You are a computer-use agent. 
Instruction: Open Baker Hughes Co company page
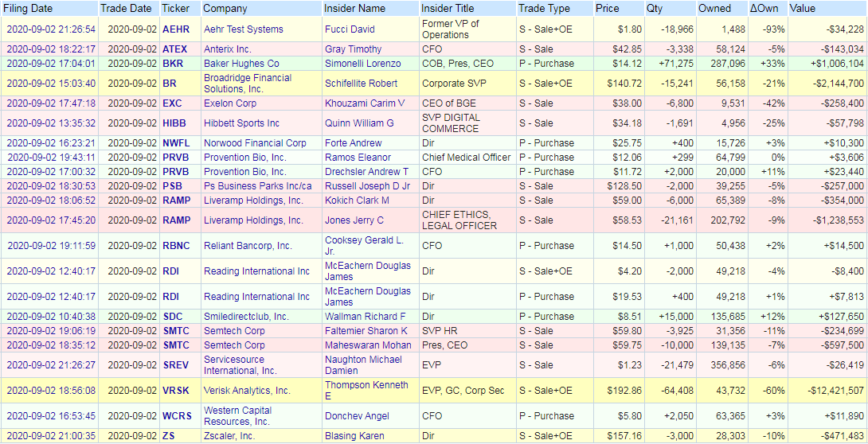[241, 64]
